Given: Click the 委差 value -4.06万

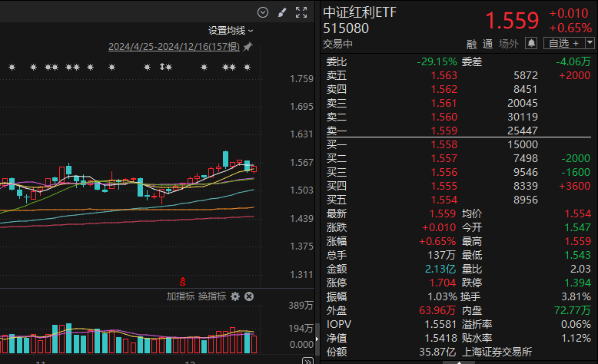Looking at the screenshot, I should tap(573, 61).
